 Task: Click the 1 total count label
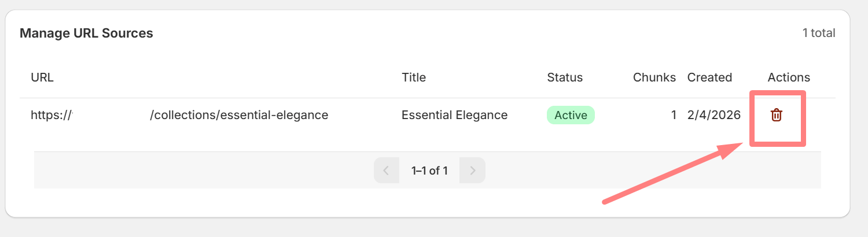[818, 33]
